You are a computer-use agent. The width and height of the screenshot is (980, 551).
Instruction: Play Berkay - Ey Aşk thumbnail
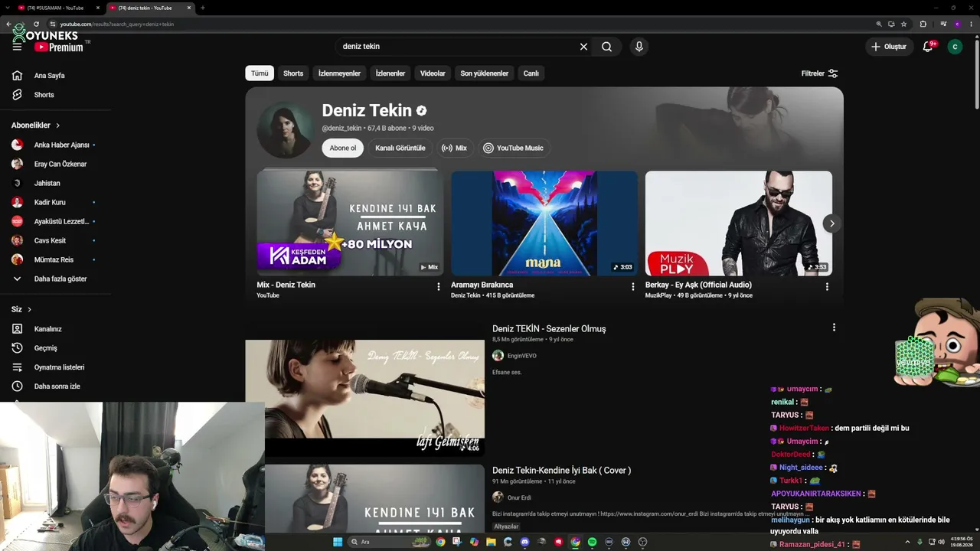[x=739, y=223]
